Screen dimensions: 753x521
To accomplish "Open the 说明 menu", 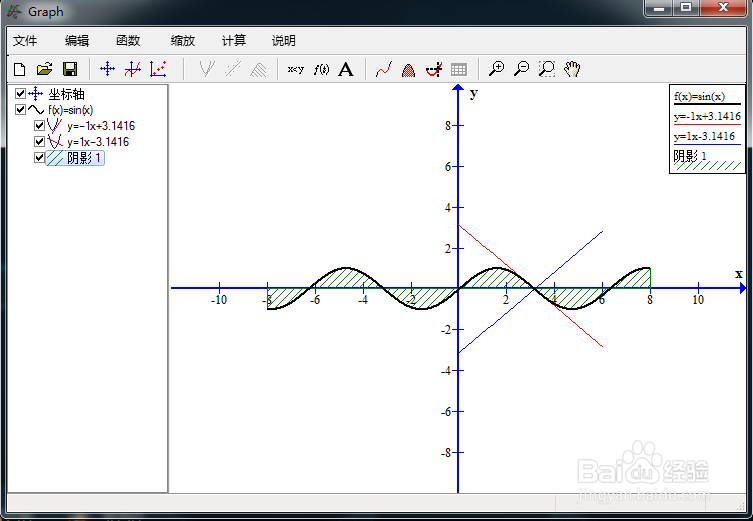I will click(x=284, y=41).
